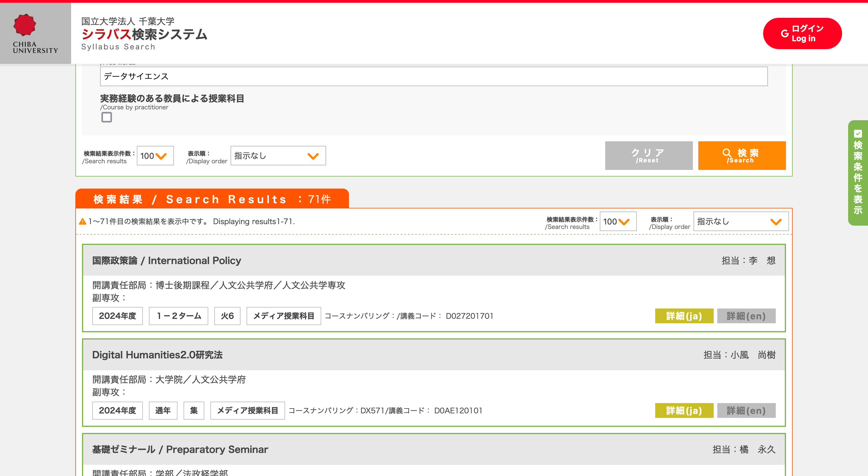Click the Preparatory Seminar course title
868x476 pixels.
click(180, 449)
